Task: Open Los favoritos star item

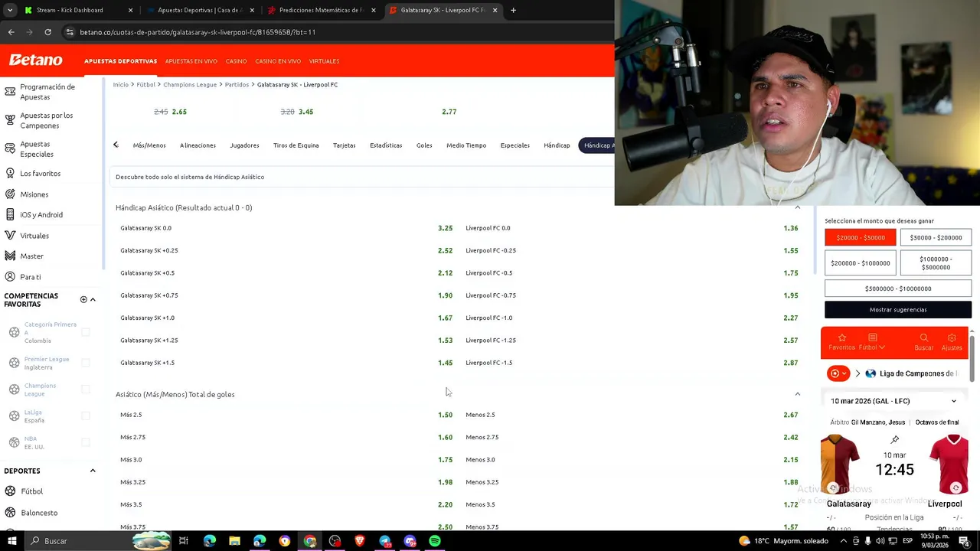Action: coord(40,174)
